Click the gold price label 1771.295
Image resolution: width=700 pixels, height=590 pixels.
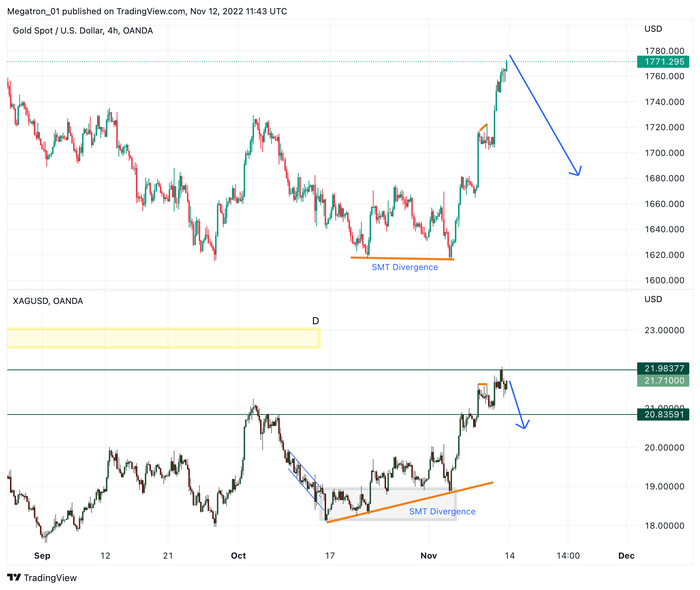coord(664,62)
